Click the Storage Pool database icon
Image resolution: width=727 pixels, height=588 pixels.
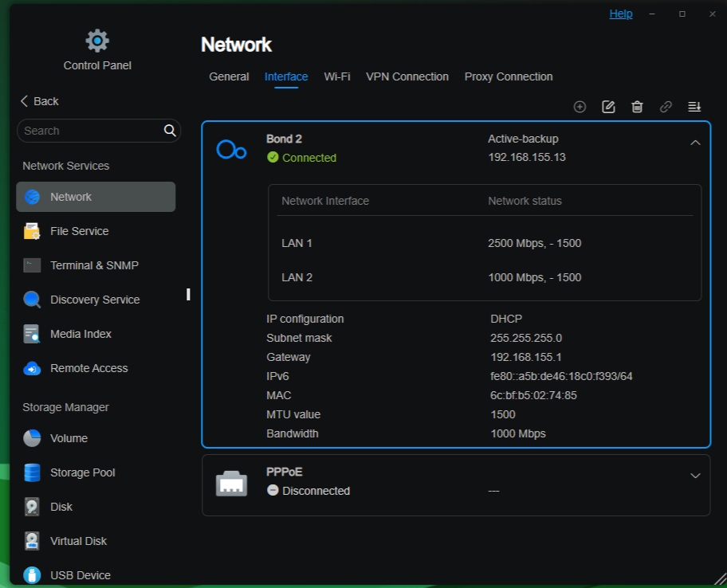(32, 472)
